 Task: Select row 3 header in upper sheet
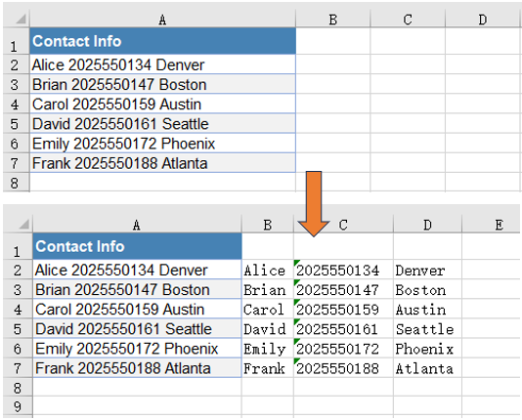point(17,84)
